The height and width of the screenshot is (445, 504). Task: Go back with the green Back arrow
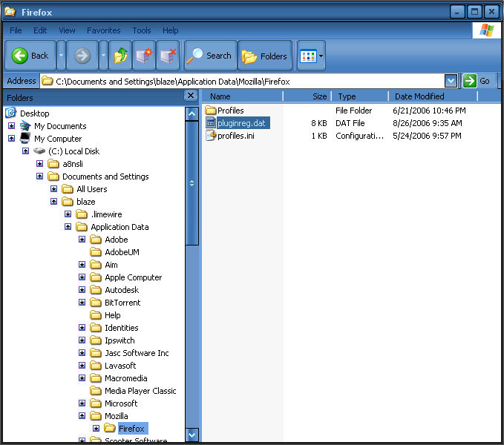coord(30,56)
